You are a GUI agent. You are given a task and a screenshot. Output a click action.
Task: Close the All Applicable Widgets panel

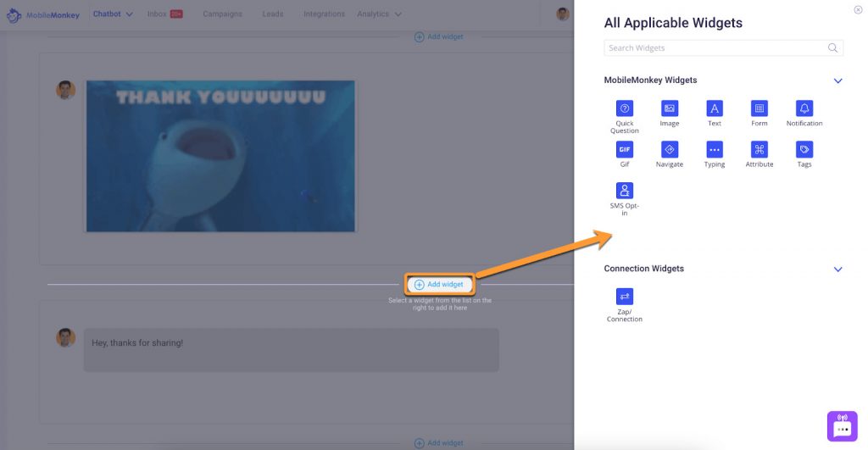[x=858, y=9]
